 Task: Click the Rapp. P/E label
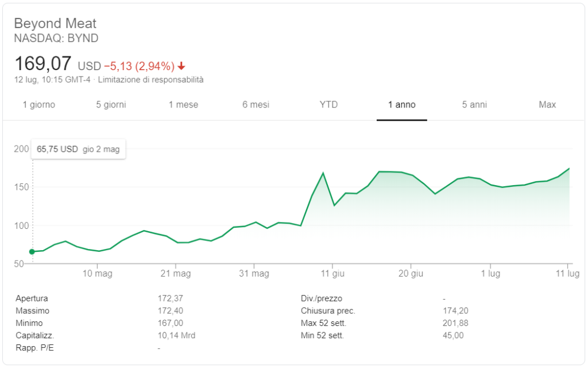[34, 348]
